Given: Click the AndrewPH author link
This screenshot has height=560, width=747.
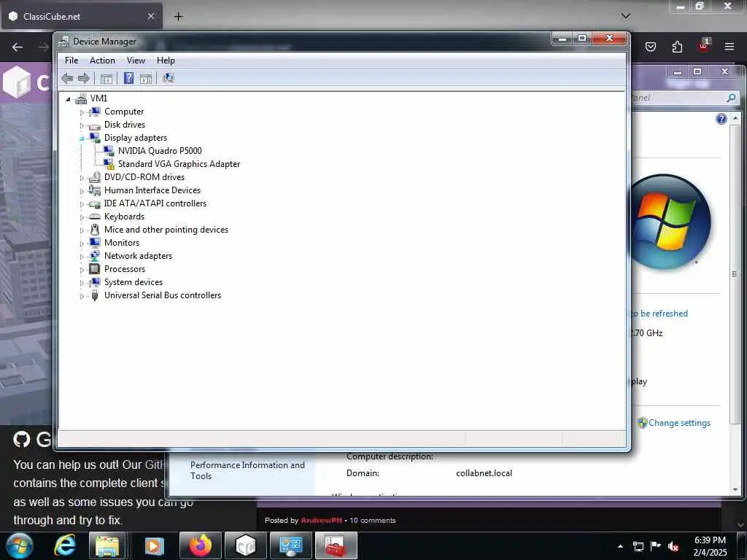Looking at the screenshot, I should point(322,521).
